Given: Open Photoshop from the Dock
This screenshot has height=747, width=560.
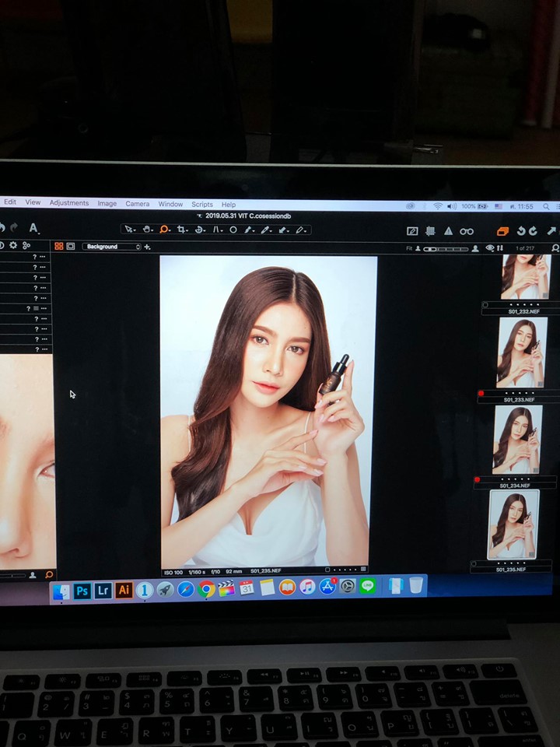Looking at the screenshot, I should click(x=82, y=591).
